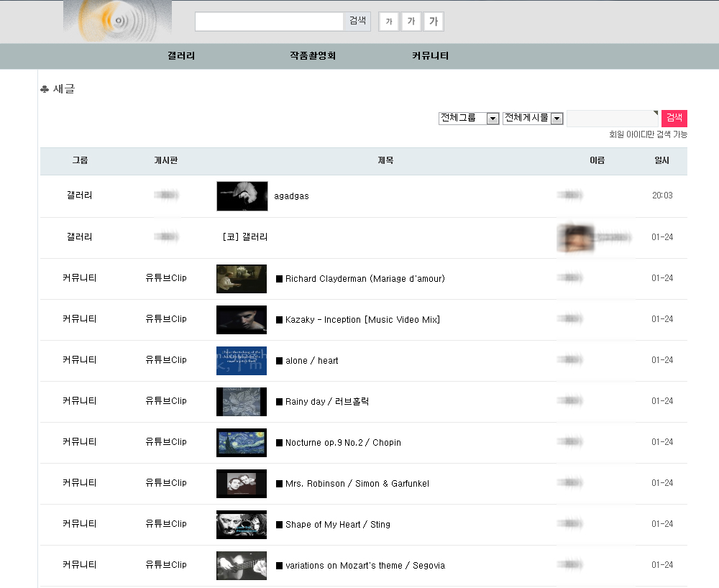Select the largest font size button
The height and width of the screenshot is (588, 719).
pyautogui.click(x=434, y=22)
